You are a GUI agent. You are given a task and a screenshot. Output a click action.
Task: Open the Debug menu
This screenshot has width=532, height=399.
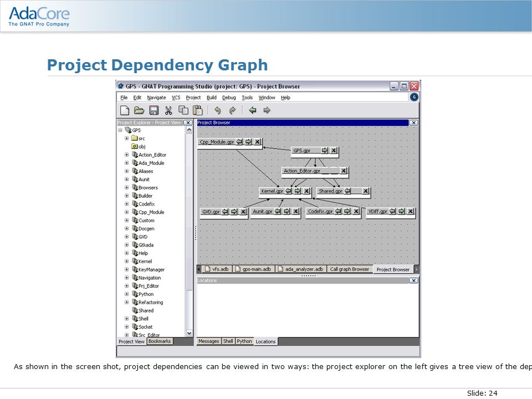229,98
